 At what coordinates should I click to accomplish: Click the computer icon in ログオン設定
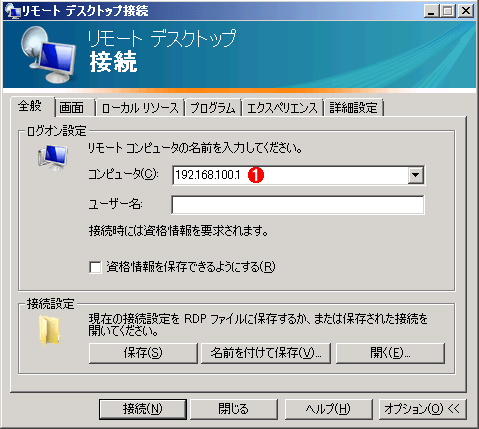pyautogui.click(x=53, y=158)
